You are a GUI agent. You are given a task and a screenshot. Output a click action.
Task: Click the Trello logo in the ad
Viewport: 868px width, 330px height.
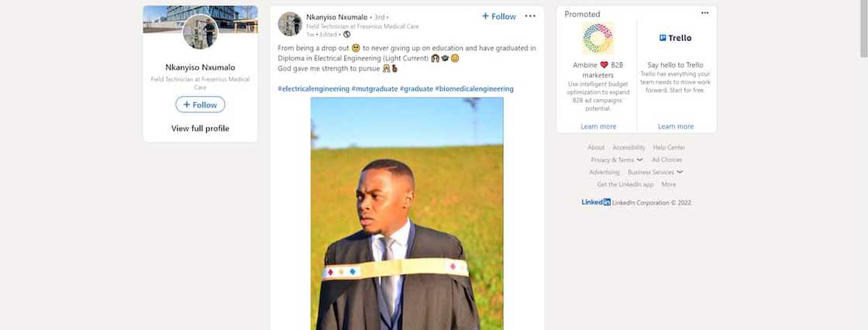point(675,38)
